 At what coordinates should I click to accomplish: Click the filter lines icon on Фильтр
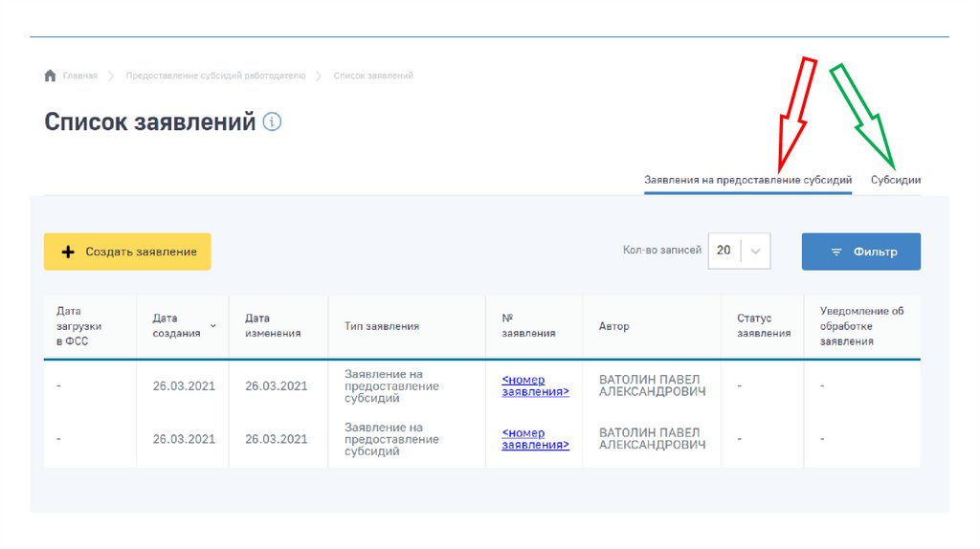836,252
